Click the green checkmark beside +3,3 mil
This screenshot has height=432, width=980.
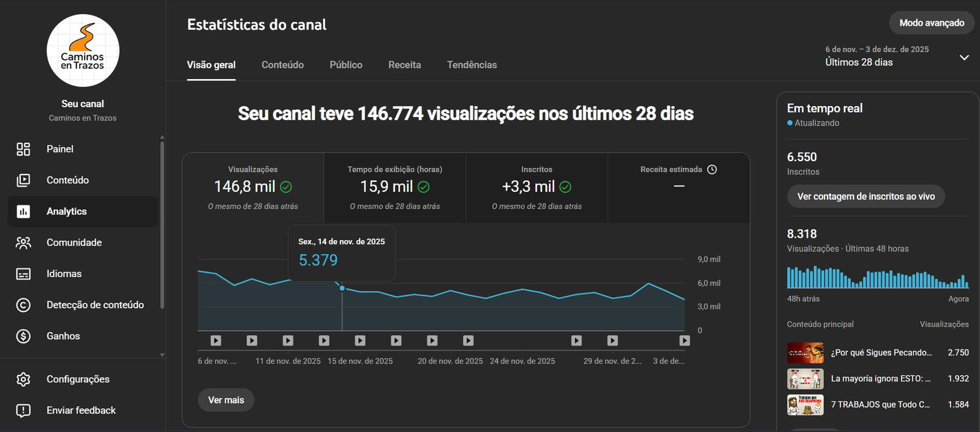click(x=565, y=187)
